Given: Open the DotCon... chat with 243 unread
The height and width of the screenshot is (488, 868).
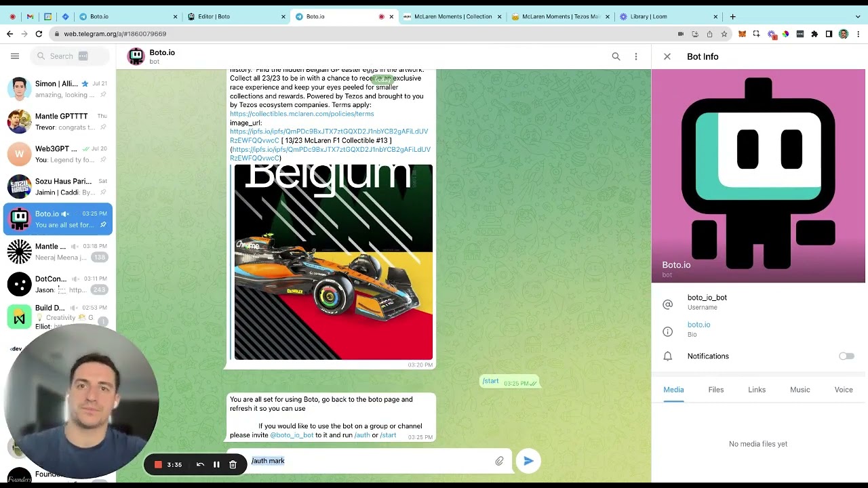Looking at the screenshot, I should coord(58,284).
